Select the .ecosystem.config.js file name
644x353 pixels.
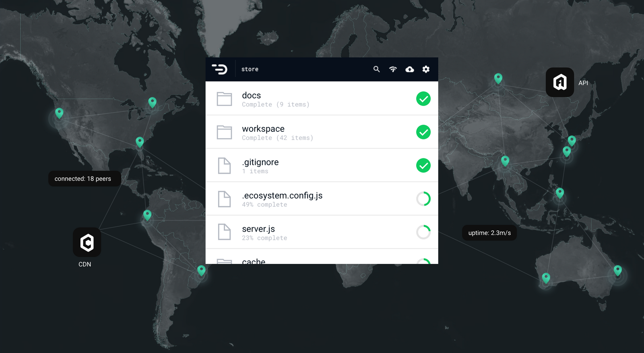pyautogui.click(x=282, y=196)
